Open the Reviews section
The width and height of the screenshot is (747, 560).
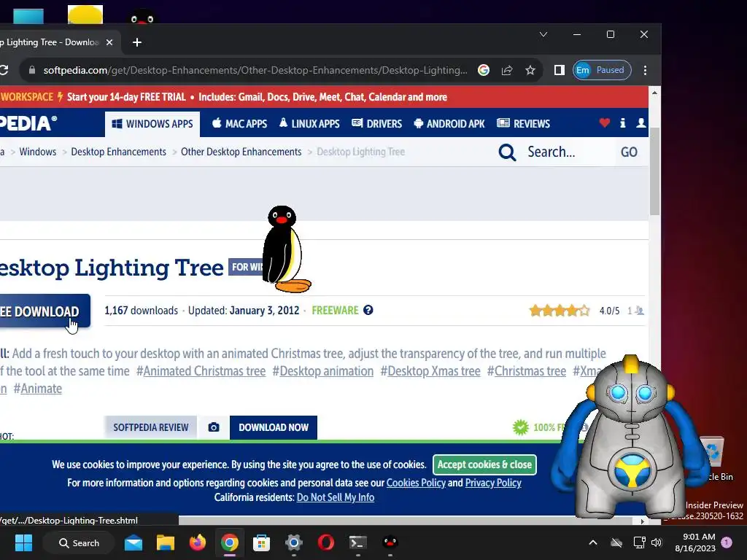[x=523, y=124]
